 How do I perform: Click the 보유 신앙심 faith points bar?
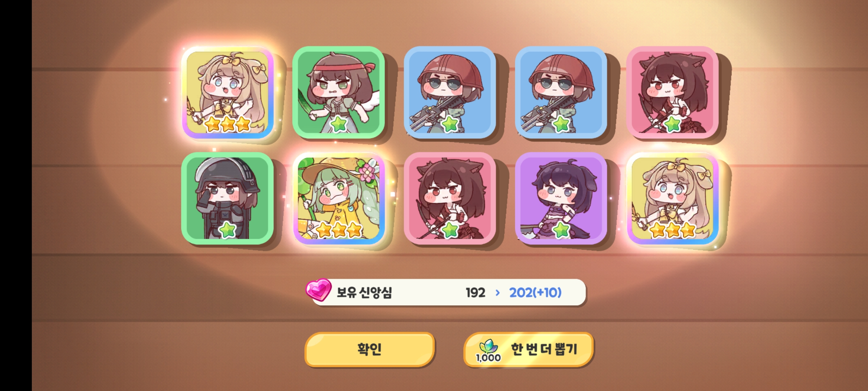[x=448, y=292]
